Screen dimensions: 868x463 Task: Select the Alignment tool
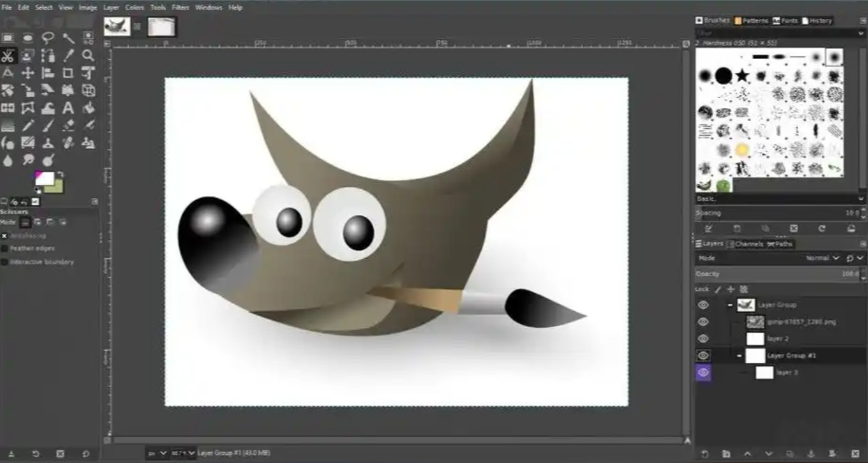point(48,73)
